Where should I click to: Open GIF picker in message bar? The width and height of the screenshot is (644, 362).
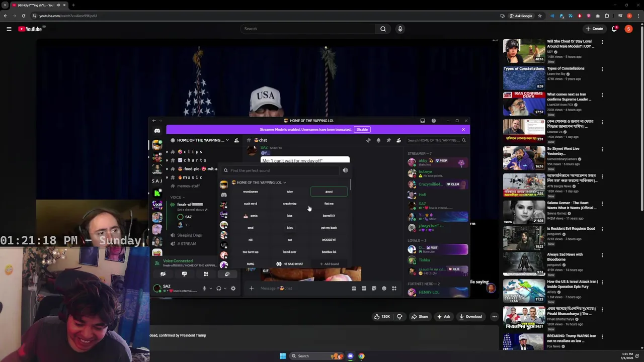364,289
